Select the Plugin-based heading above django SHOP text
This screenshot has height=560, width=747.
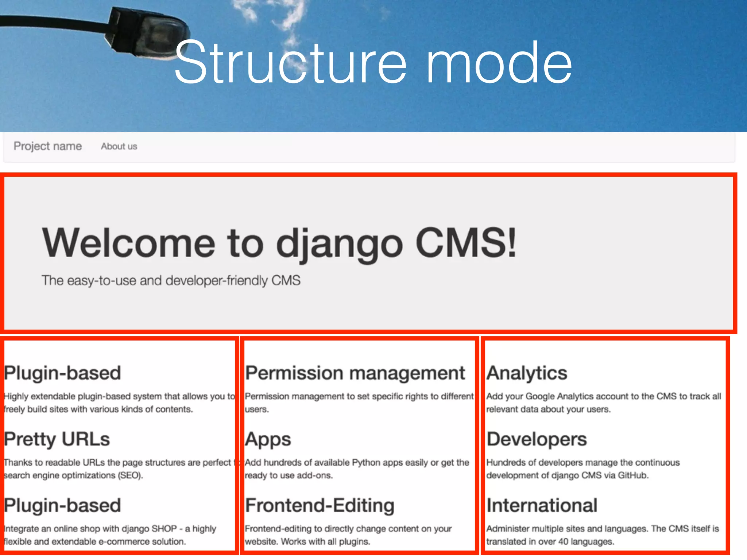click(x=62, y=505)
